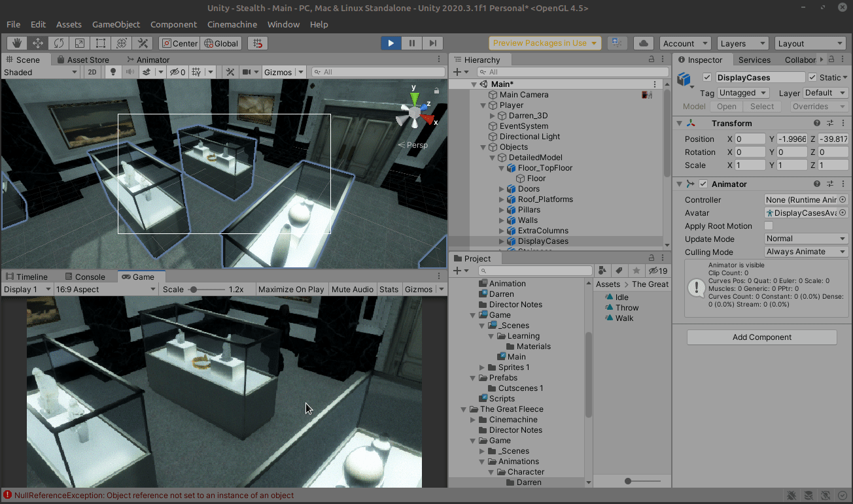Open the Account dropdown
Viewport: 853px width, 504px height.
685,43
